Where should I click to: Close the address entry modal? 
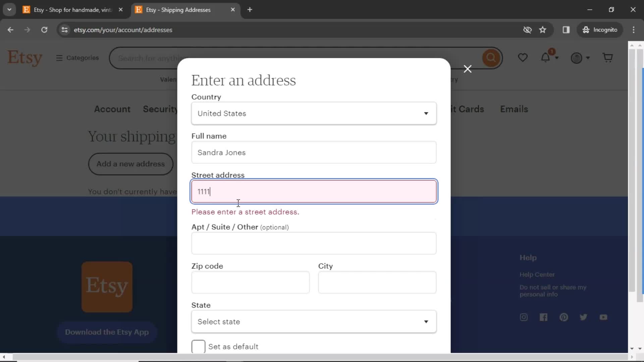tap(468, 69)
